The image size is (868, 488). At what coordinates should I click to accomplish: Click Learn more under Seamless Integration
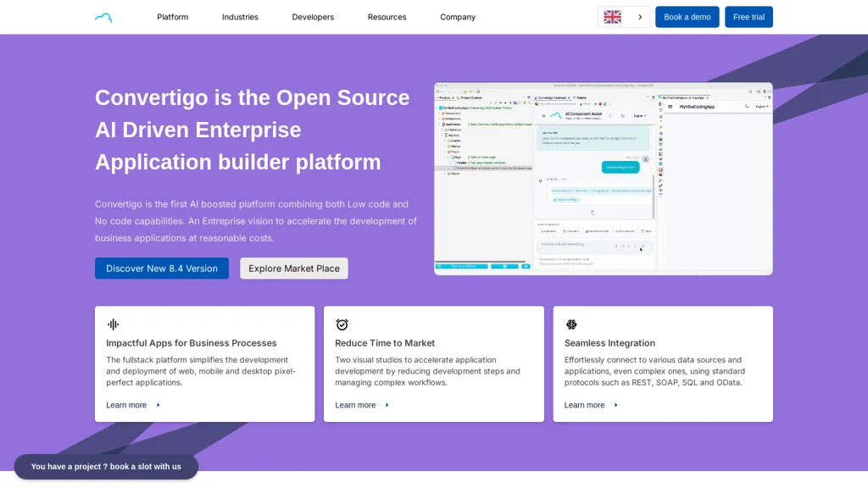tap(585, 405)
